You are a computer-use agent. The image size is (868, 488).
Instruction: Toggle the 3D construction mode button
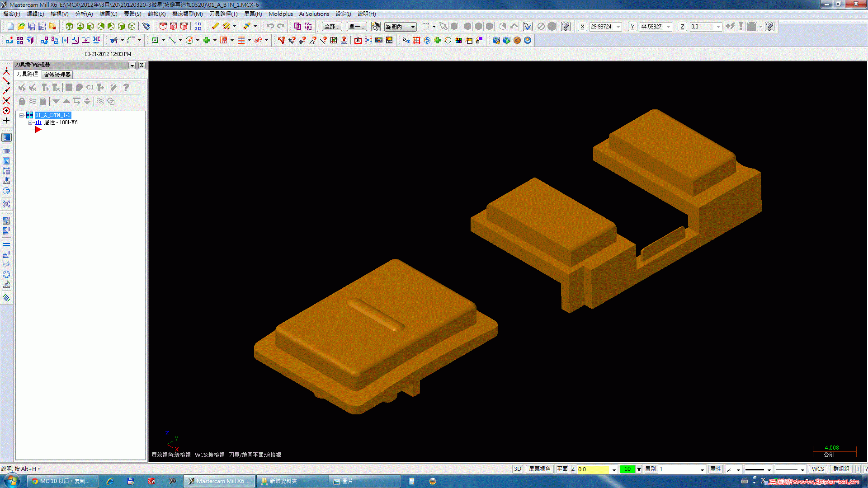click(518, 469)
